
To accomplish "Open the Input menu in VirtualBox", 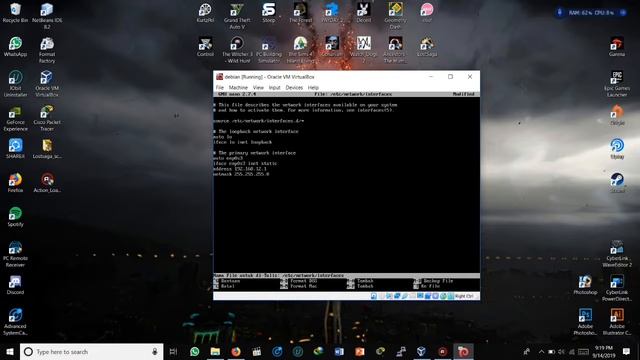I will 274,88.
